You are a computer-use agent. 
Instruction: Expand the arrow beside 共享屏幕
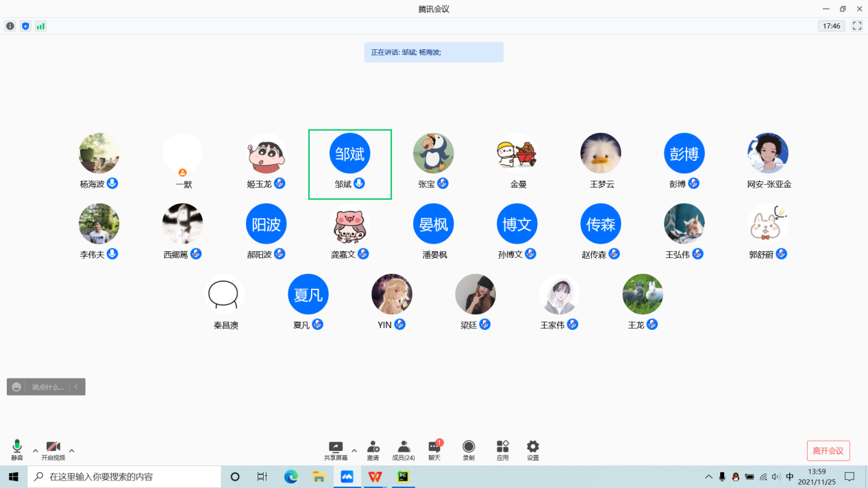[x=354, y=450]
